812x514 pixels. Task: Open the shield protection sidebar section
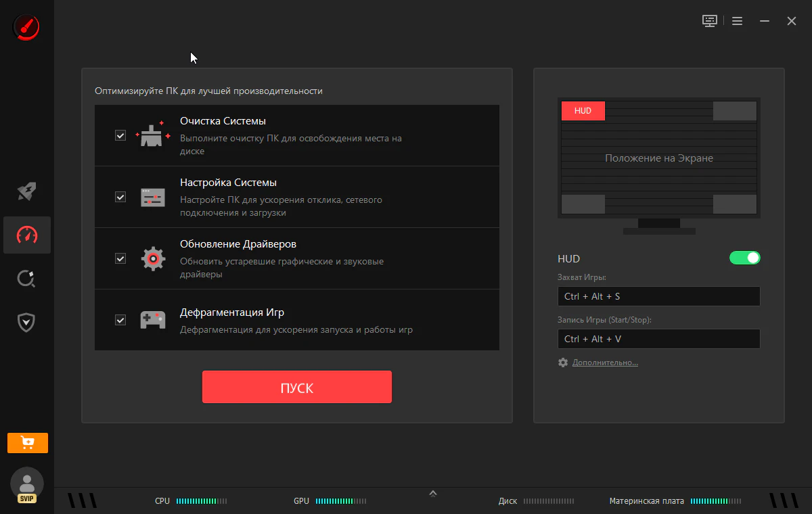[26, 322]
